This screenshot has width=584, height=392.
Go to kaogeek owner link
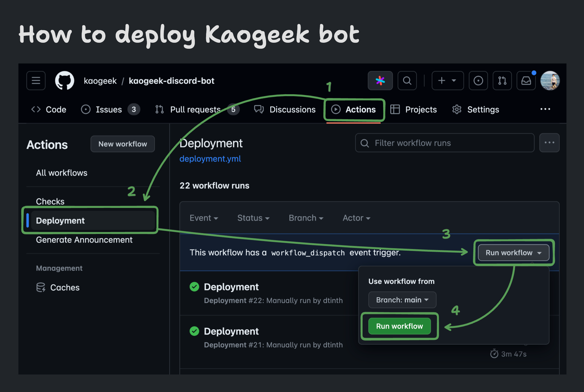coord(100,81)
